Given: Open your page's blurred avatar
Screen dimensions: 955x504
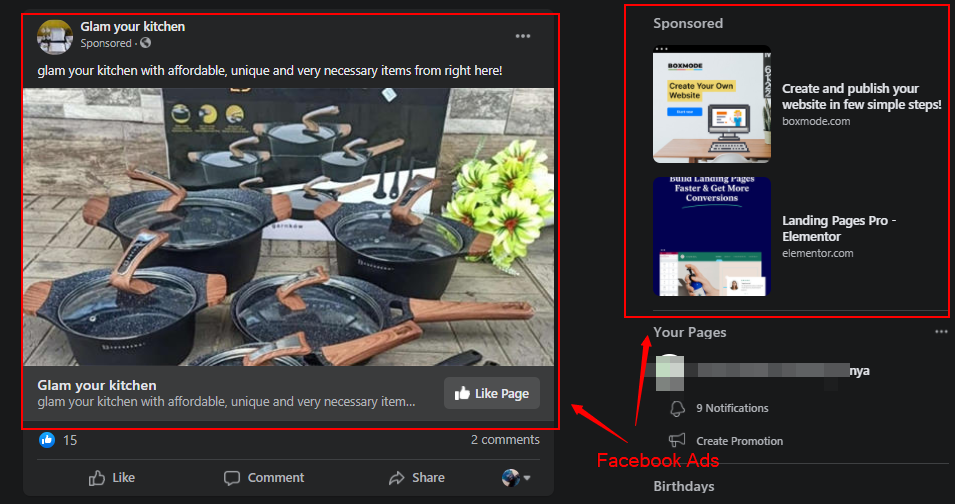Looking at the screenshot, I should tap(669, 371).
